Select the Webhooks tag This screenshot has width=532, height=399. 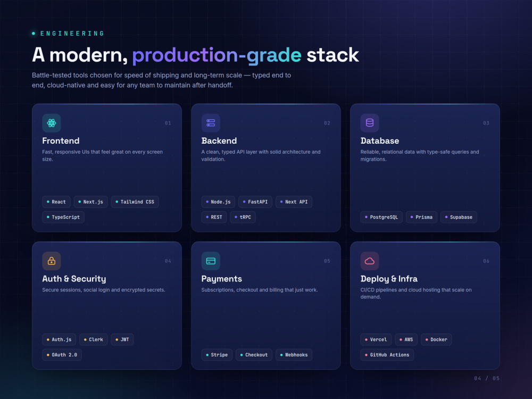(x=294, y=355)
